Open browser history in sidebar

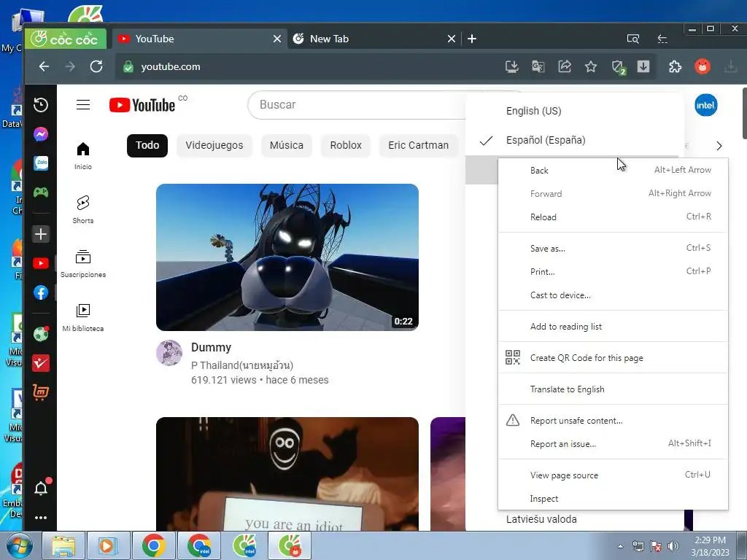(41, 105)
